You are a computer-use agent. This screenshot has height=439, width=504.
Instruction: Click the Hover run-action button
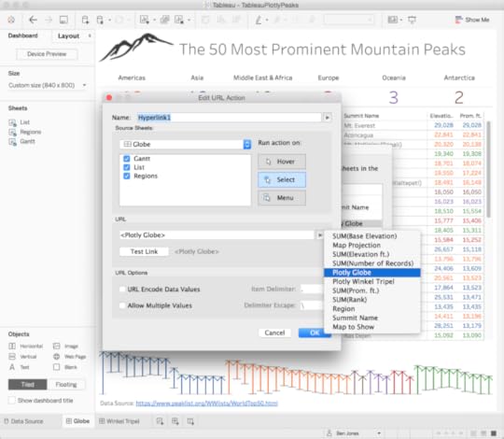[282, 162]
